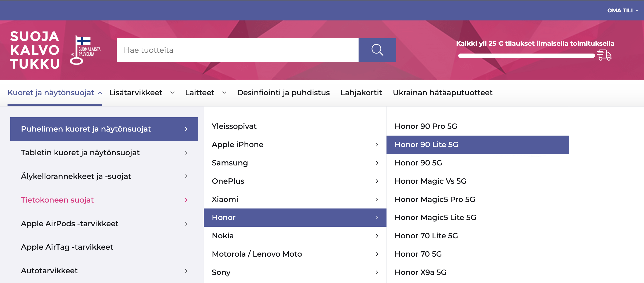Open Ukrainan hätäaputuotteet
The height and width of the screenshot is (283, 644).
(443, 93)
